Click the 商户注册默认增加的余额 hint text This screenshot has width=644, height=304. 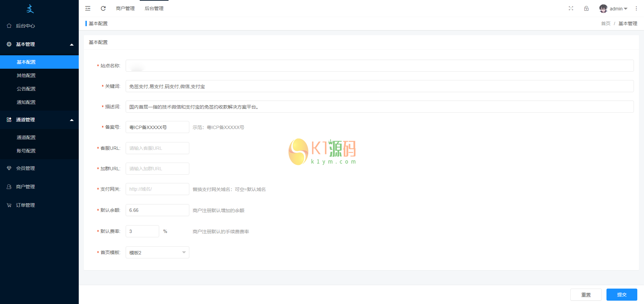(x=218, y=210)
